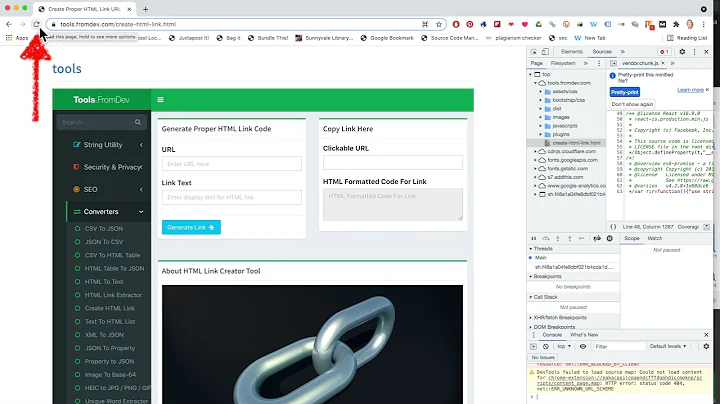Open the console settings gear
720x404 pixels.
tap(706, 346)
